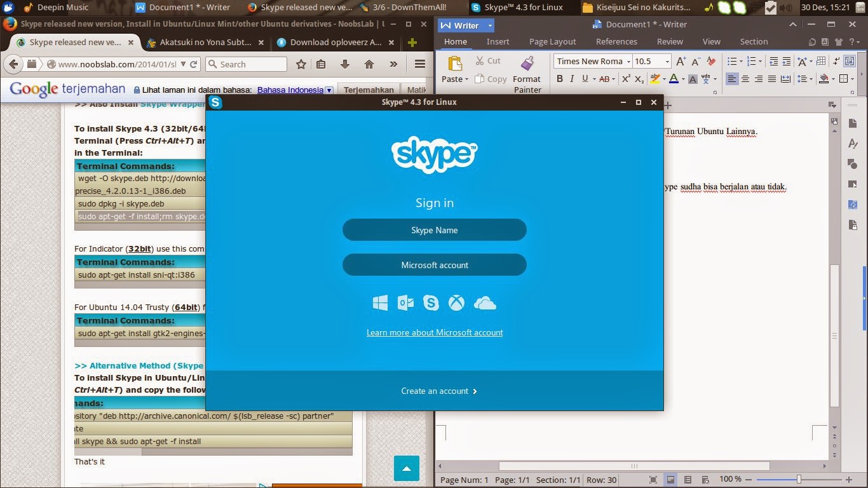Justify text in Writer

click(x=772, y=79)
